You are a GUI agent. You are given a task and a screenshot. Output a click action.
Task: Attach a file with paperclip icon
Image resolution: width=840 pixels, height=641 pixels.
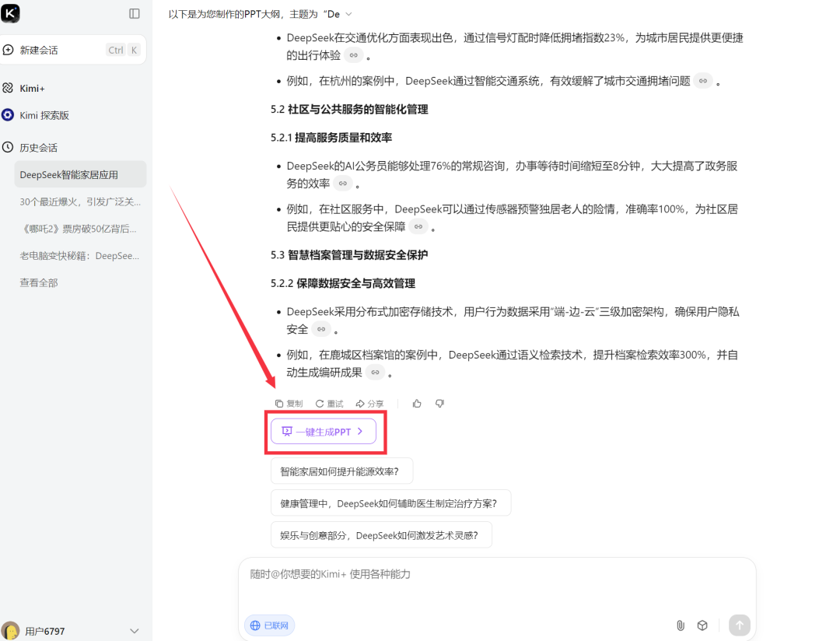coord(681,625)
